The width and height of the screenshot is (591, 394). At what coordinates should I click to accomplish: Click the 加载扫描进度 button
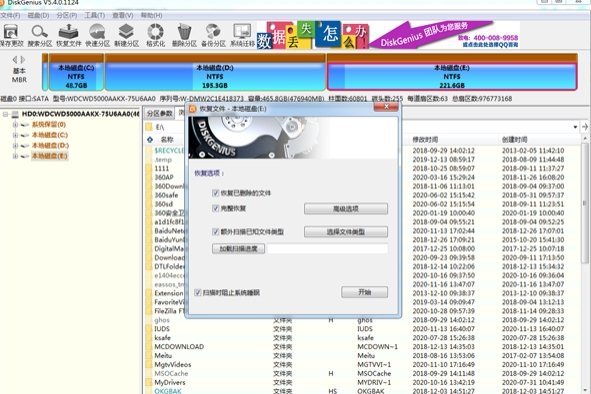(x=238, y=248)
